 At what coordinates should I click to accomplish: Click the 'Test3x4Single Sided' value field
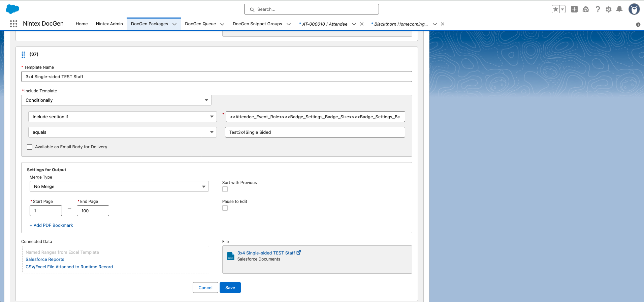click(x=315, y=132)
